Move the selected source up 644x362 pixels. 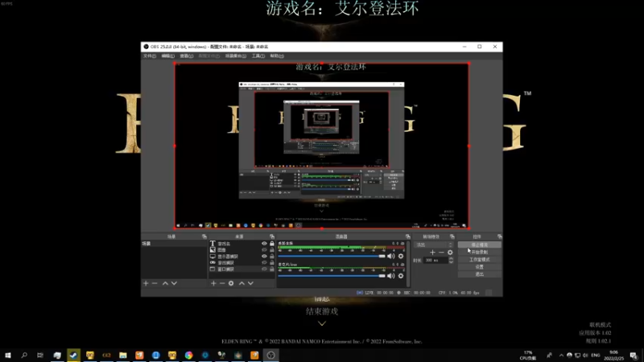pyautogui.click(x=242, y=283)
